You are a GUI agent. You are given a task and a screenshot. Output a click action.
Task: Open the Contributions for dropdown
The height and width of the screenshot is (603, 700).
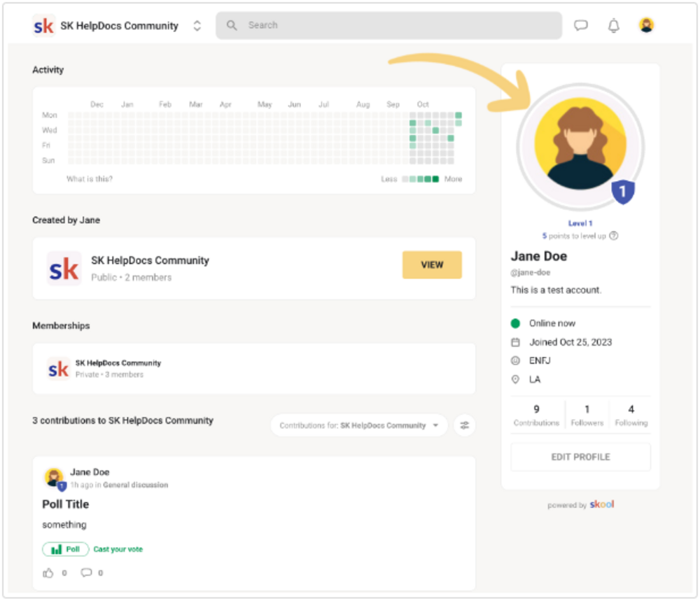[x=359, y=425]
